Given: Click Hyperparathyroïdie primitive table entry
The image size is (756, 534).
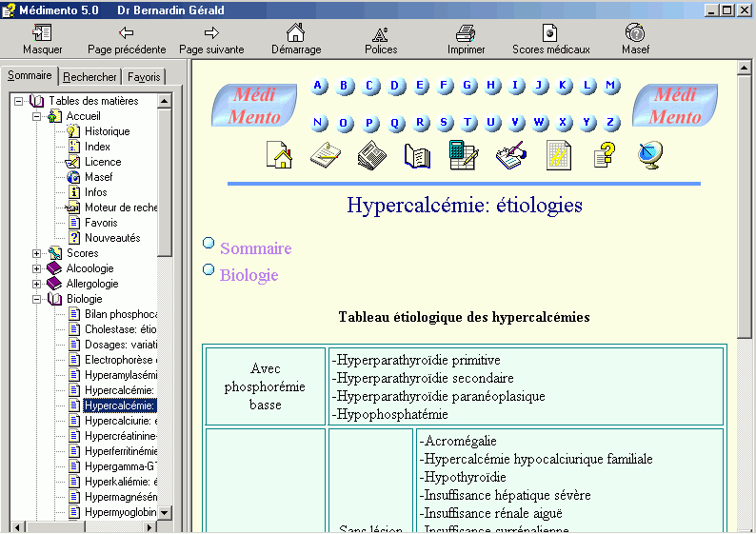Looking at the screenshot, I should pyautogui.click(x=417, y=360).
